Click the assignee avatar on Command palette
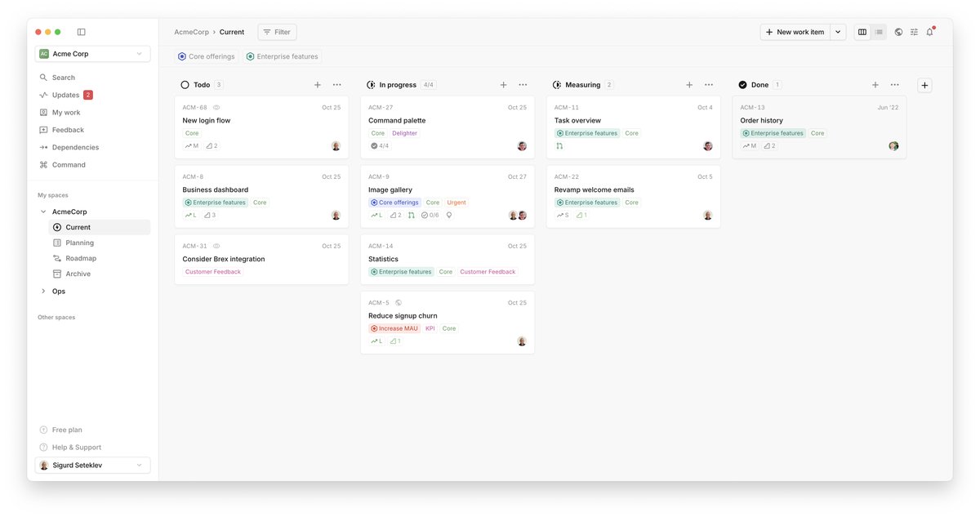 click(522, 146)
